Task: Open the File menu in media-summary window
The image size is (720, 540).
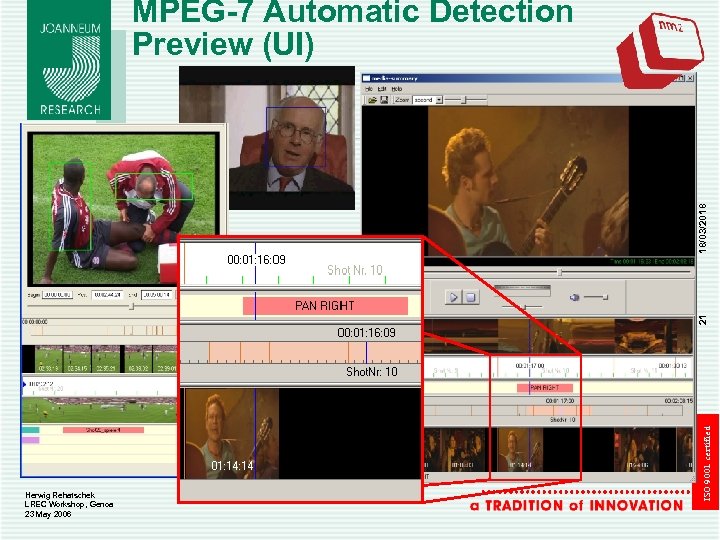Action: [368, 89]
